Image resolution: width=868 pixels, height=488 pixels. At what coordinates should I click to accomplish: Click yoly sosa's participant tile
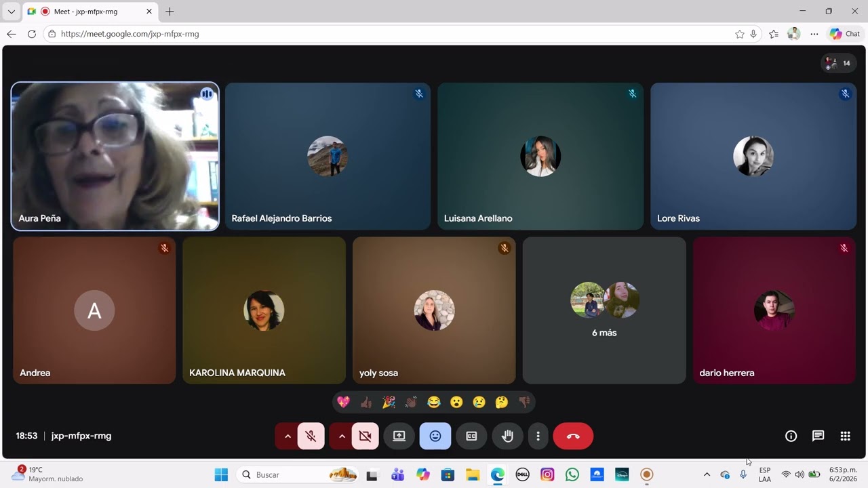click(434, 310)
